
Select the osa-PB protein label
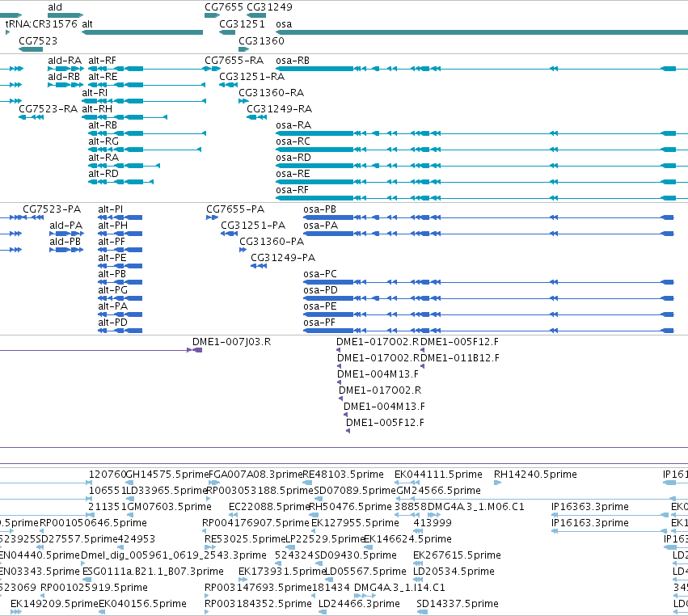tap(319, 209)
